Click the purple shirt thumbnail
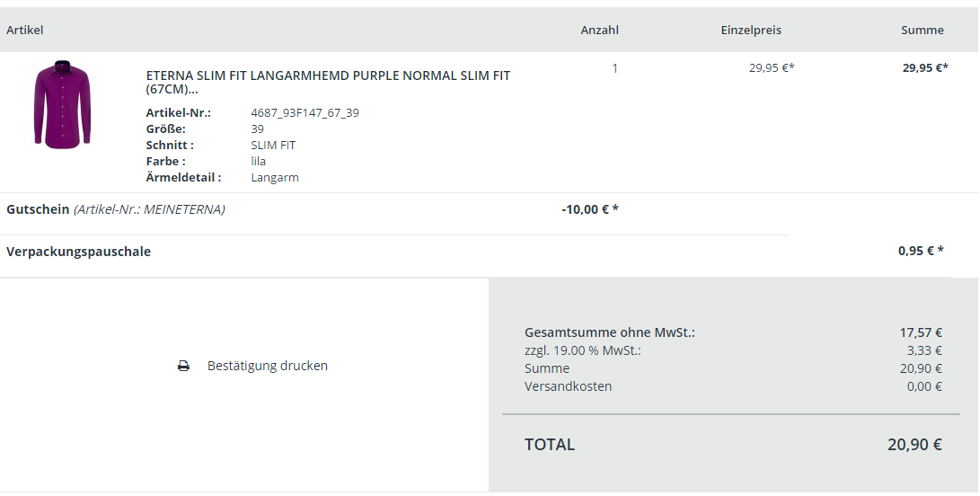The width and height of the screenshot is (980, 496). pos(63,106)
